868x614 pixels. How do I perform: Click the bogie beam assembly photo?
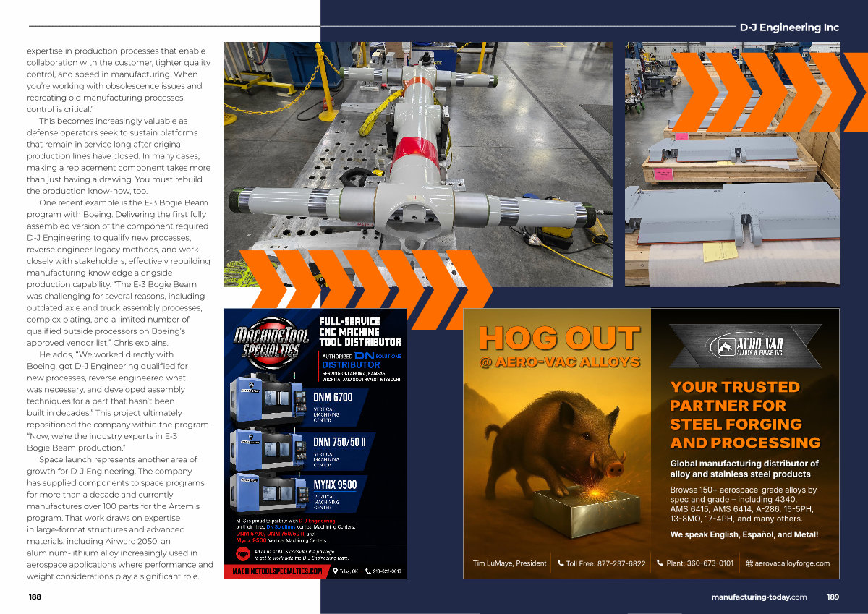[417, 164]
